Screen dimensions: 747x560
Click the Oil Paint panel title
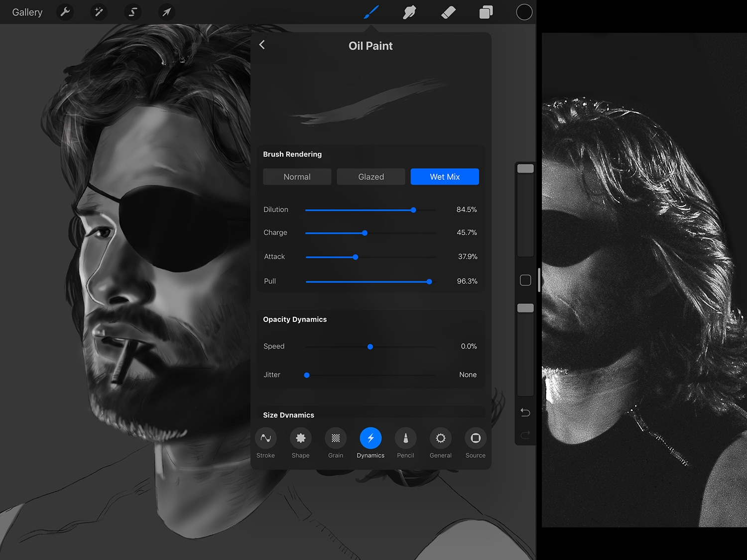[x=371, y=46]
